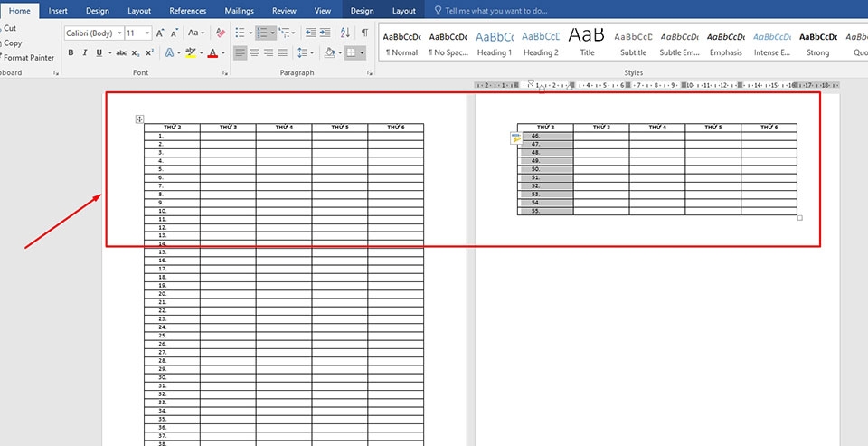Apply the Heading 1 style
This screenshot has height=446, width=868.
[x=495, y=43]
